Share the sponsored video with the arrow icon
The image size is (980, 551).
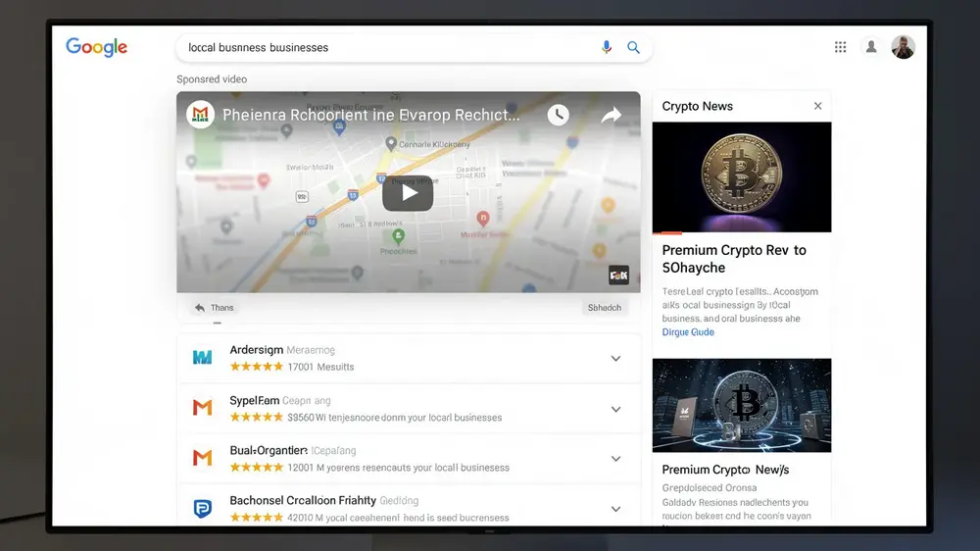pos(611,115)
